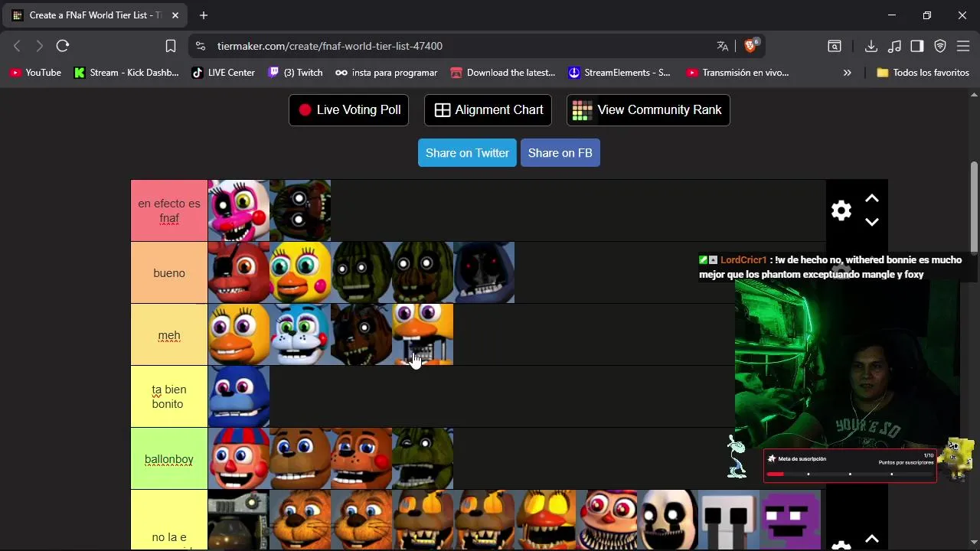Open YouTube bookmark
This screenshot has width=980, height=551.
click(x=35, y=73)
